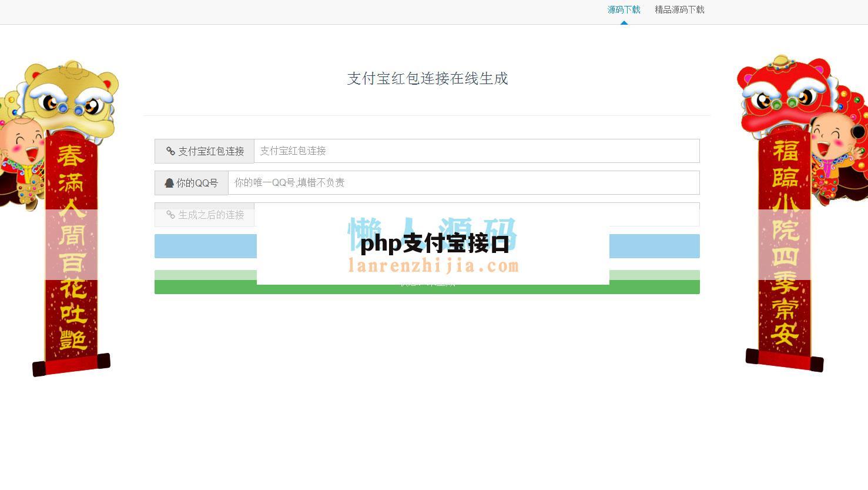Open the 精品源码下载 navigation link
The height and width of the screenshot is (490, 868).
point(679,10)
